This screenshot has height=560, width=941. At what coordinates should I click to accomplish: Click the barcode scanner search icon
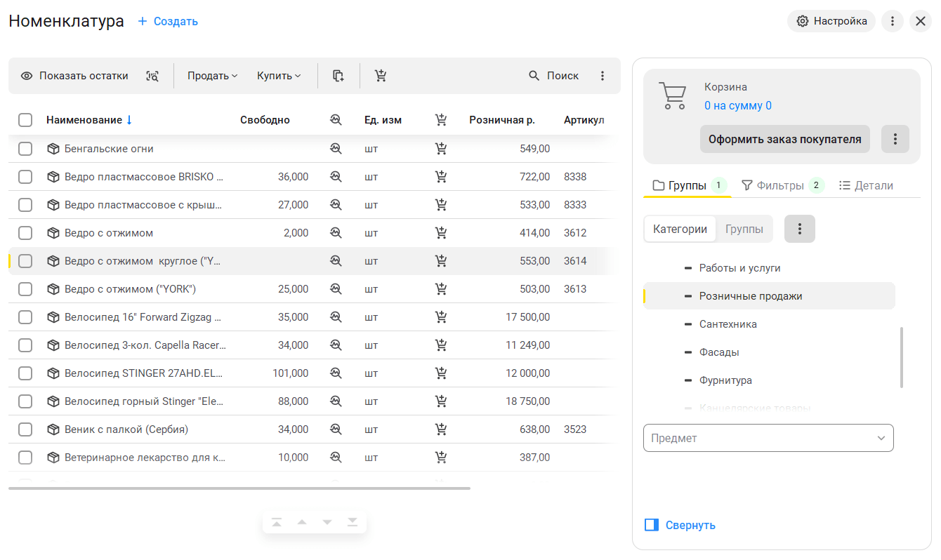(152, 76)
